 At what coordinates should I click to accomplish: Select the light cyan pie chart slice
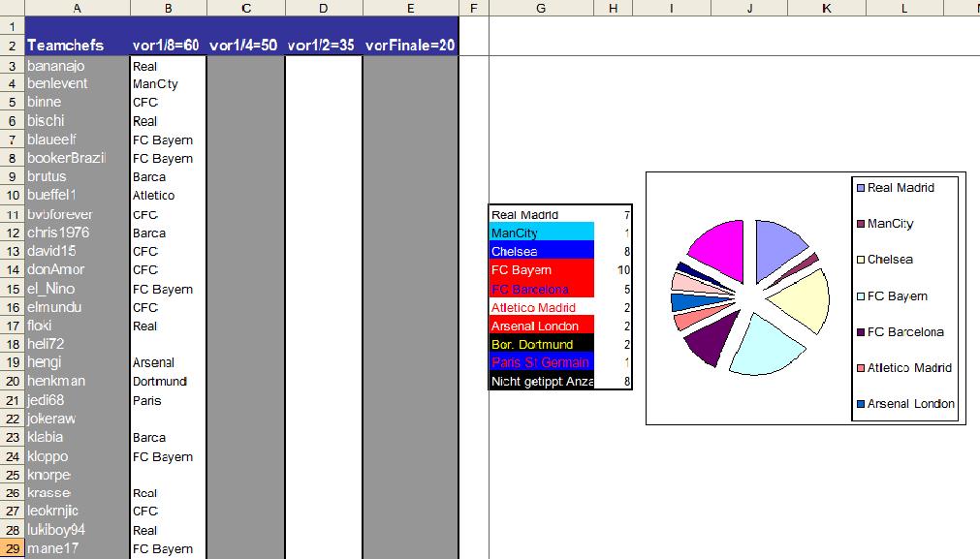763,347
